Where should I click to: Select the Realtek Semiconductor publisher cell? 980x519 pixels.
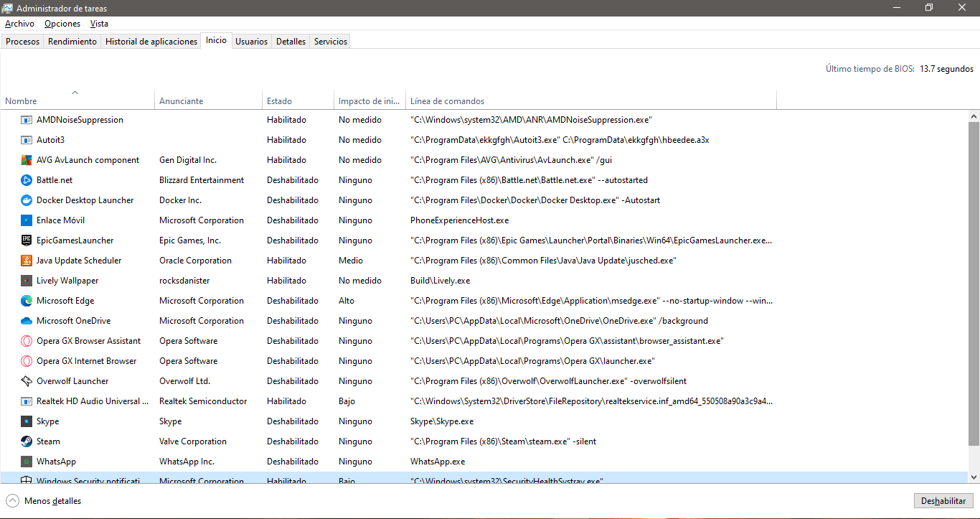[203, 401]
